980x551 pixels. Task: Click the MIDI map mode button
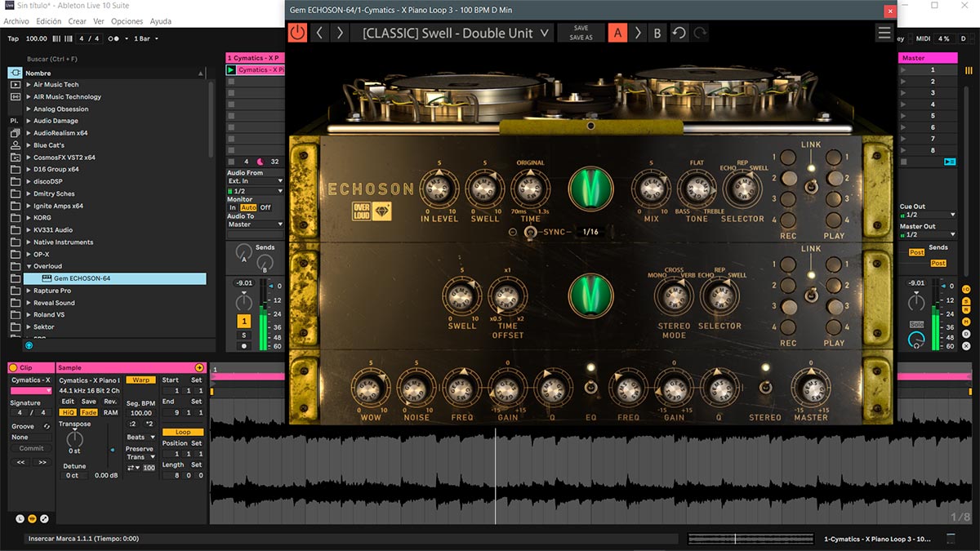922,38
